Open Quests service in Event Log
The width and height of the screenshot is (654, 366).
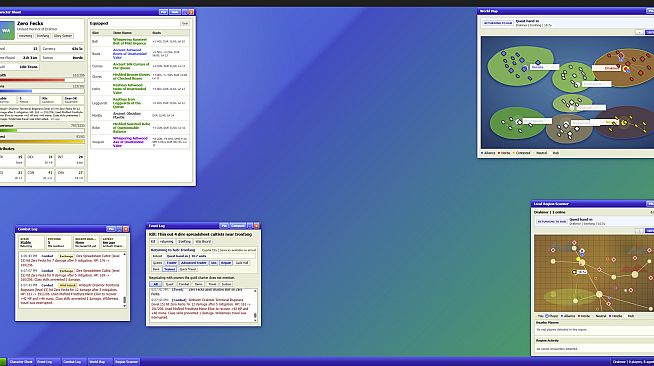pos(157,263)
